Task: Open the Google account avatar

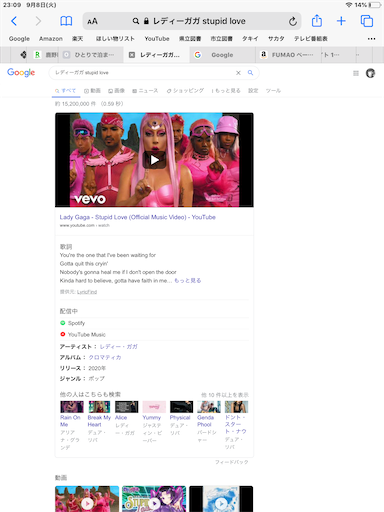Action: point(370,73)
